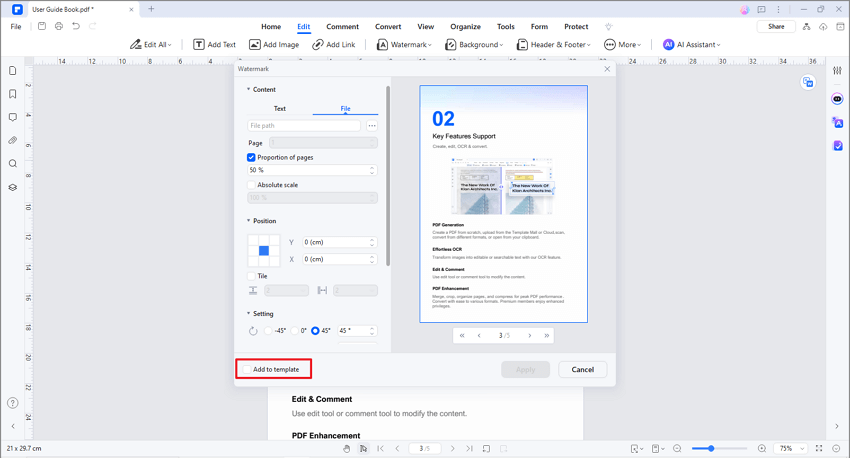Screen dimensions: 850x458
Task: Adjust the zoom slider handle
Action: click(711, 448)
